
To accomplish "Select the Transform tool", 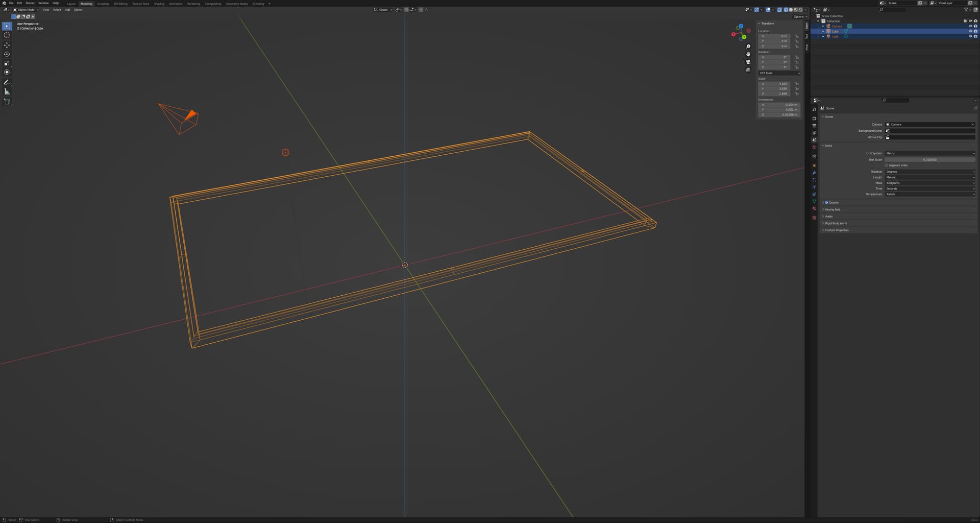I will coord(7,73).
